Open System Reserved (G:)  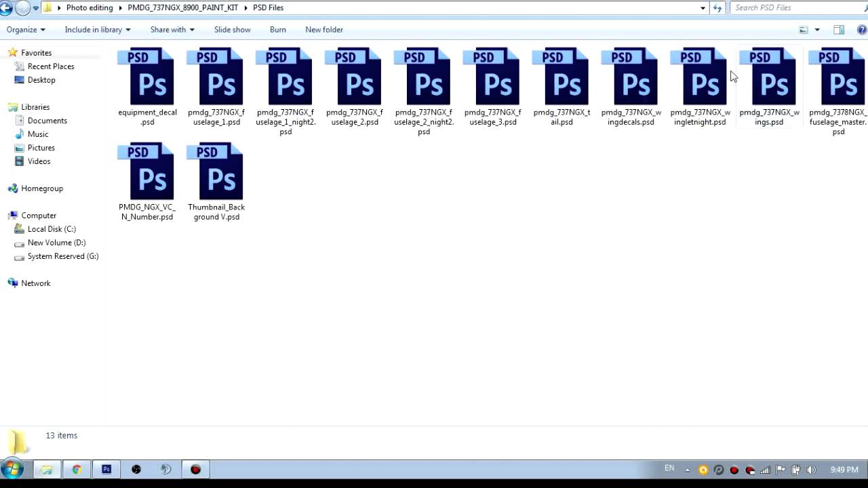tap(63, 256)
